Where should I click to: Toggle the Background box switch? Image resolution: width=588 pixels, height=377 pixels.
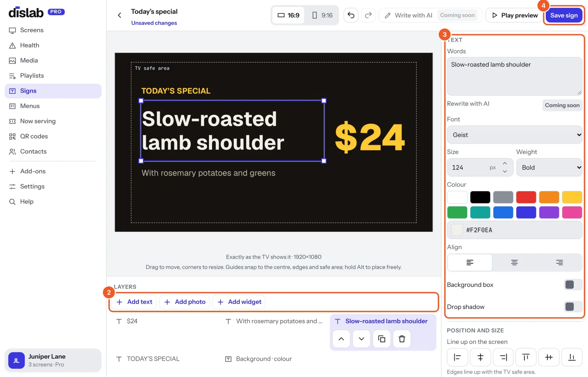tap(573, 285)
